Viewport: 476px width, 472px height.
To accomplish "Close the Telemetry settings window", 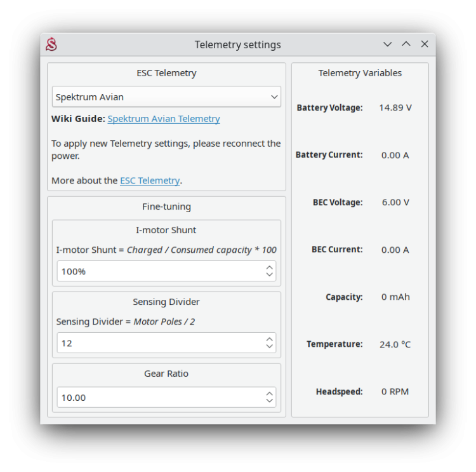I will (x=425, y=44).
